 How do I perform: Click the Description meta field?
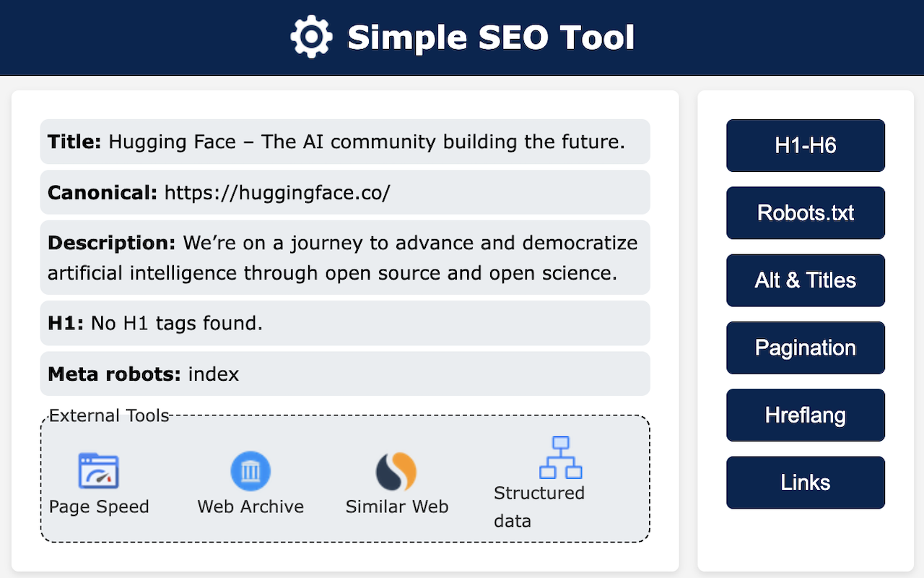coord(345,257)
